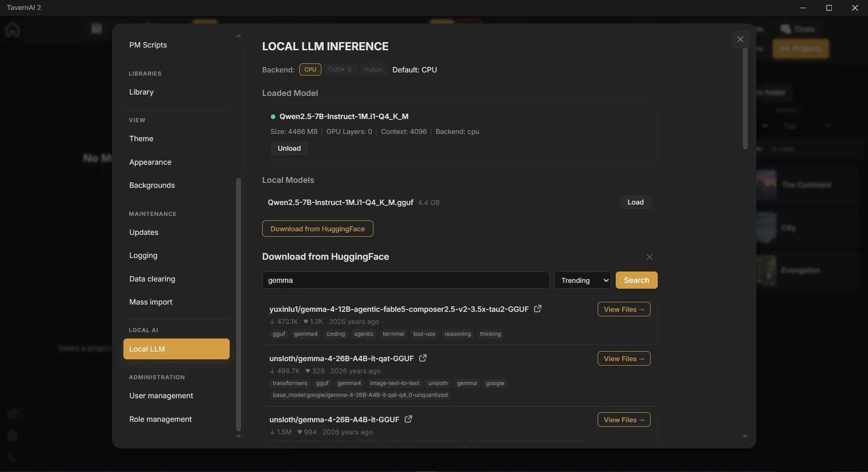Click the Search button for HuggingFace models

click(637, 280)
